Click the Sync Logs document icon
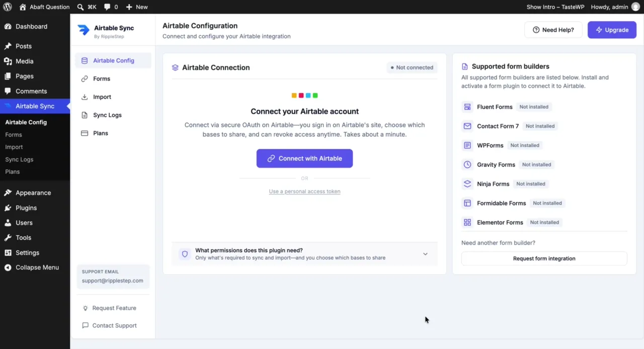Image resolution: width=644 pixels, height=349 pixels. click(85, 115)
